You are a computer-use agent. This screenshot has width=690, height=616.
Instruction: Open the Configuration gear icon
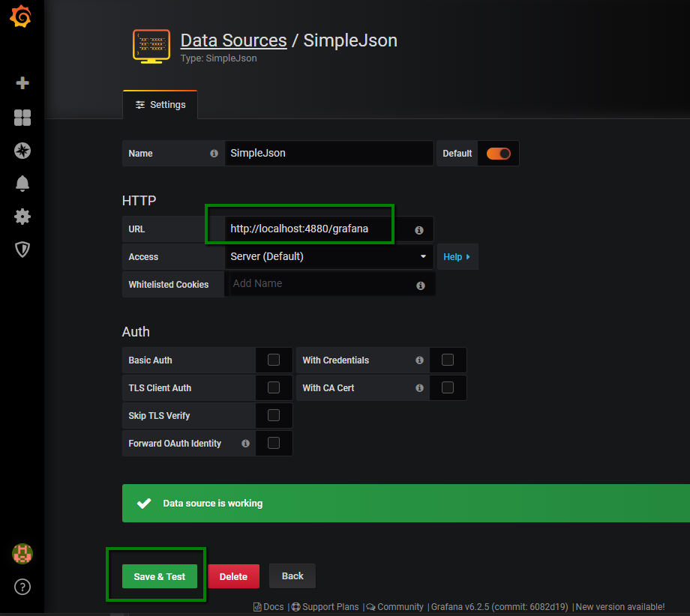click(x=22, y=217)
